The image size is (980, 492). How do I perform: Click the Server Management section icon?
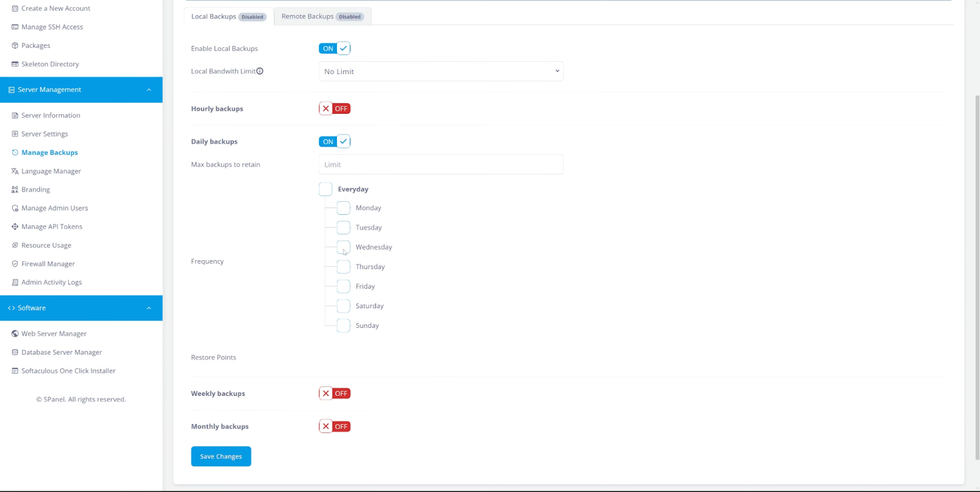point(11,90)
